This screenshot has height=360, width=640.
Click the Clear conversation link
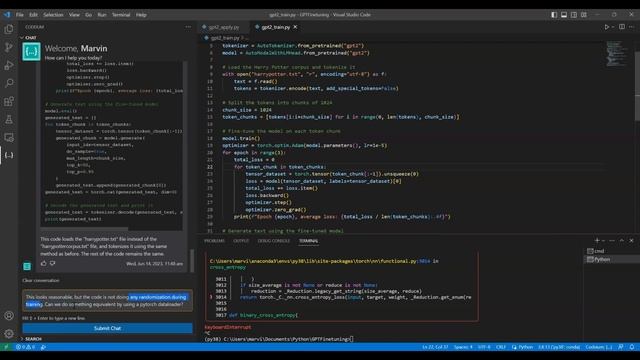[x=41, y=280]
